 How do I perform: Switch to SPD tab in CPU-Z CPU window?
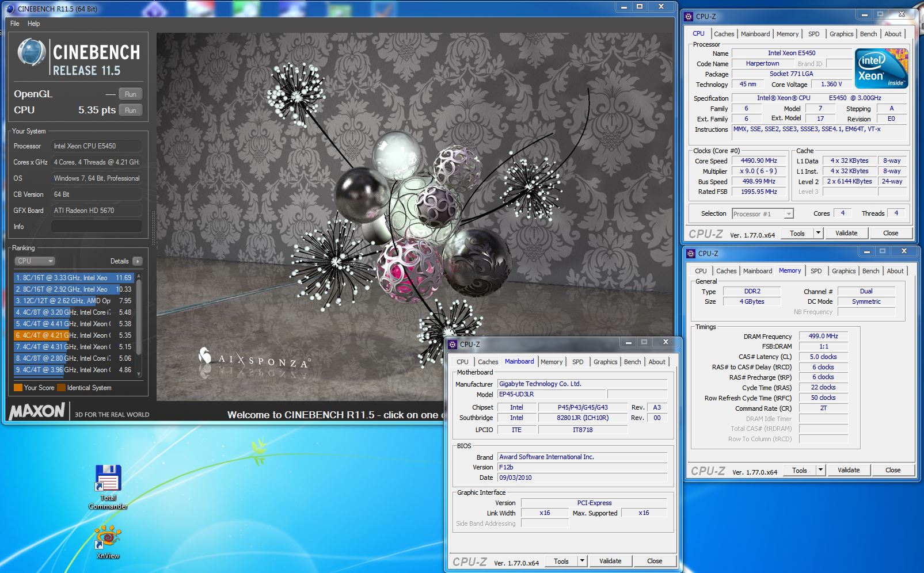pos(813,34)
